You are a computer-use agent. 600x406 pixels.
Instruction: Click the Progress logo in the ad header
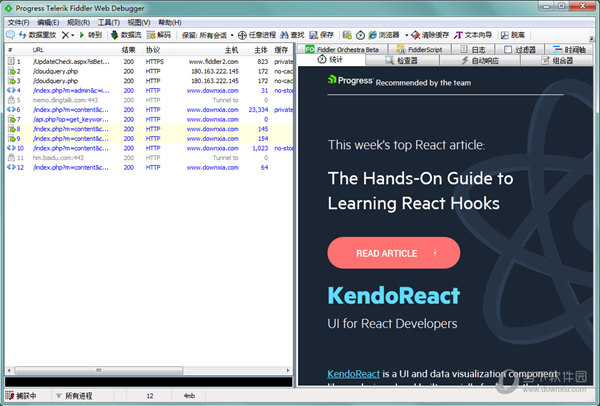[350, 80]
